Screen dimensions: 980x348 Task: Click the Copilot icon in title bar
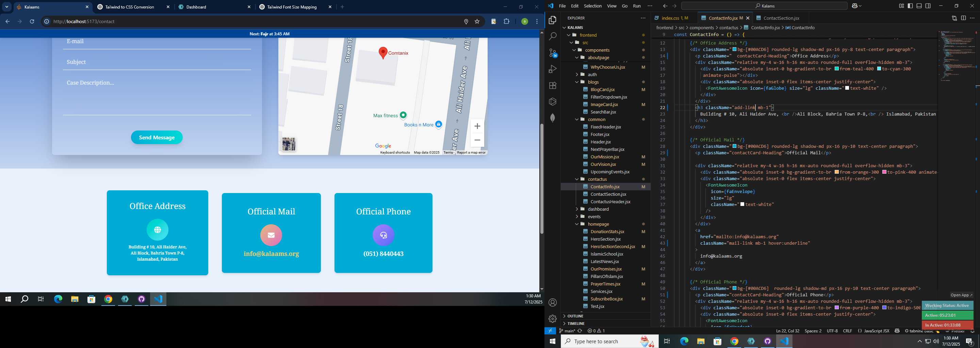(x=855, y=6)
